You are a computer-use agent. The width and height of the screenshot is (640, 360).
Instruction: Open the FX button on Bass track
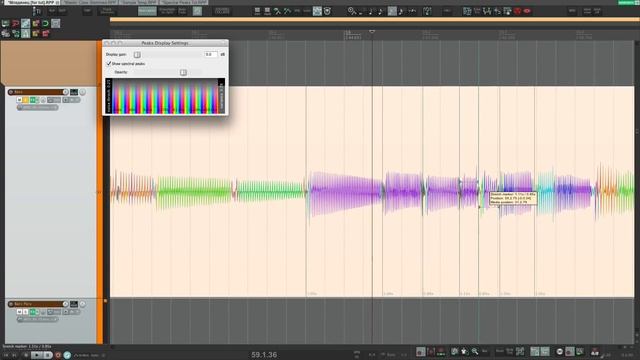(32, 100)
